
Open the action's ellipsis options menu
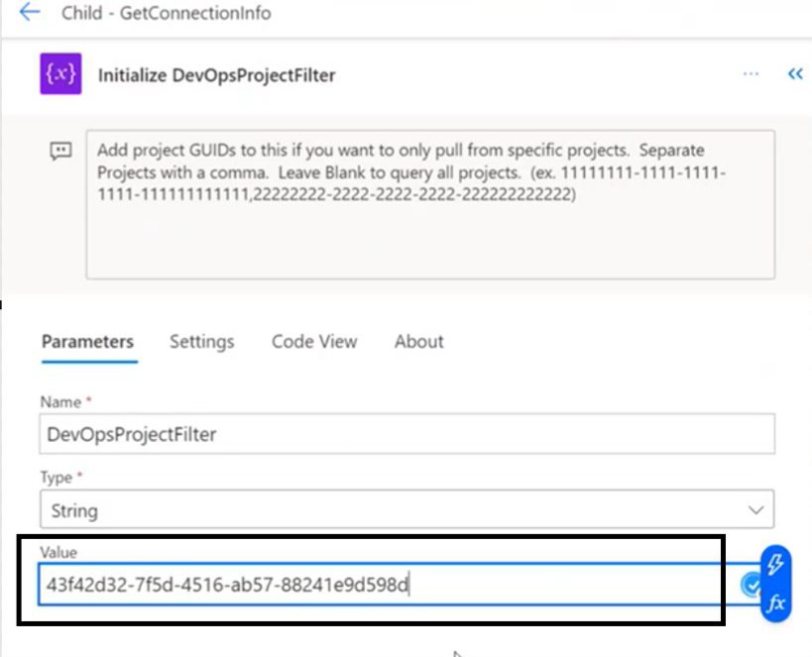tap(751, 73)
